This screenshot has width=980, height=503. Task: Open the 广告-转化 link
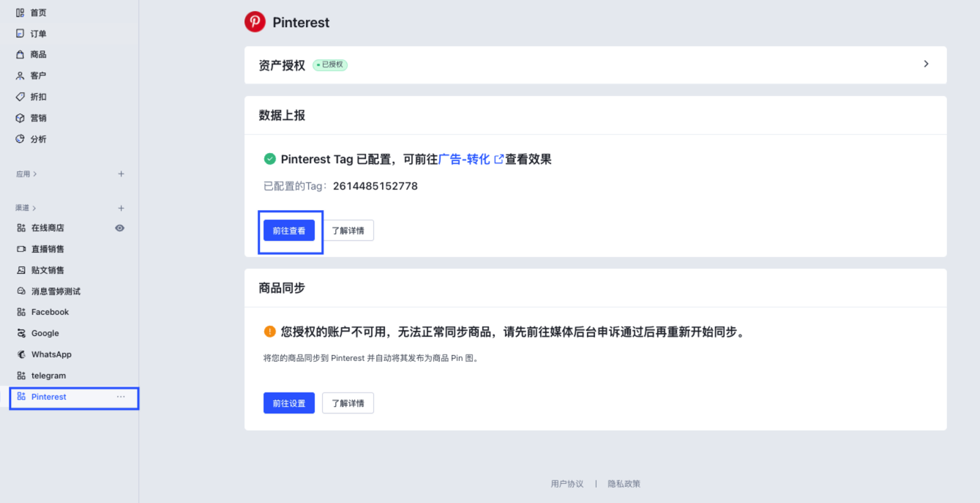coord(471,159)
